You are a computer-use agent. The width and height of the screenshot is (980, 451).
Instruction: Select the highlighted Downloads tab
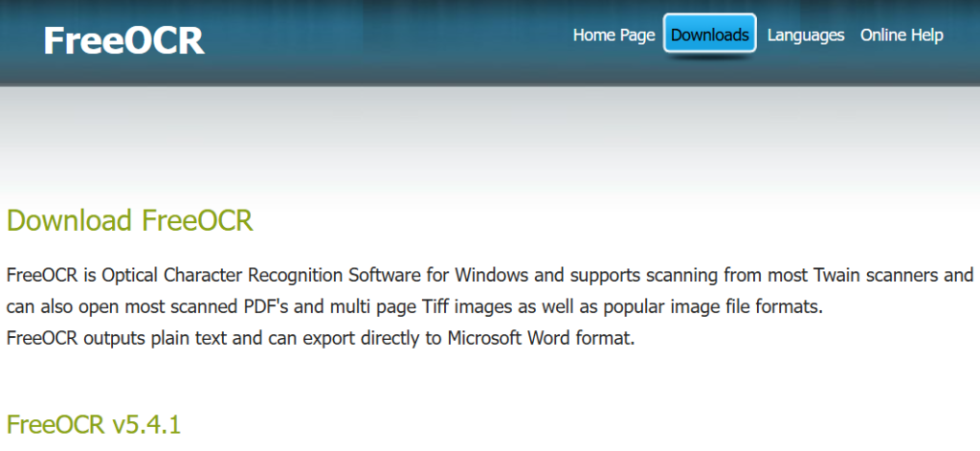[710, 34]
